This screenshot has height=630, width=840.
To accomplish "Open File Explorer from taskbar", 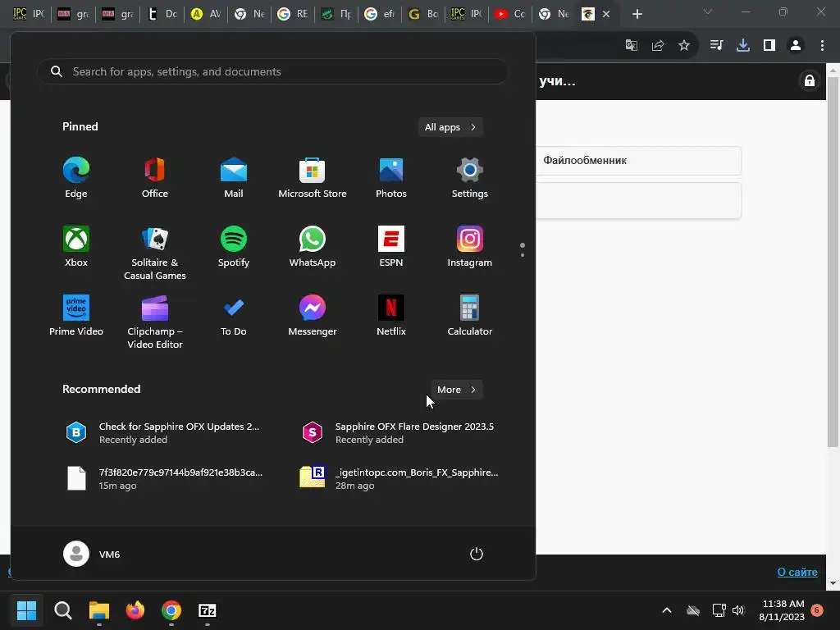I will click(x=99, y=610).
